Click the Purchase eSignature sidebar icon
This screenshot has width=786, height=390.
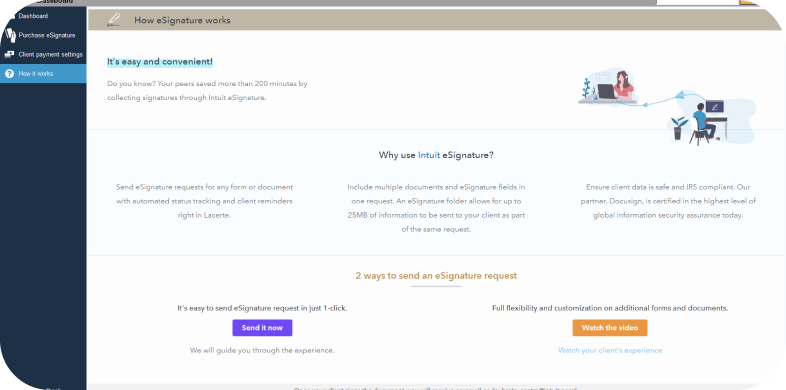tap(10, 36)
